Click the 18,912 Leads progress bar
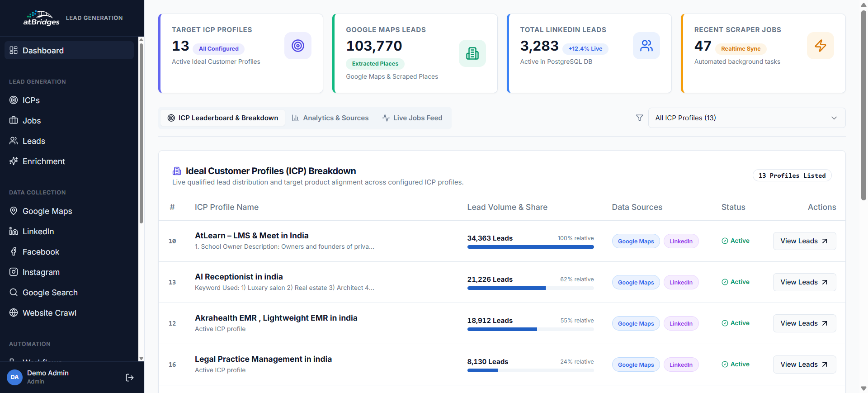868x393 pixels. [531, 329]
